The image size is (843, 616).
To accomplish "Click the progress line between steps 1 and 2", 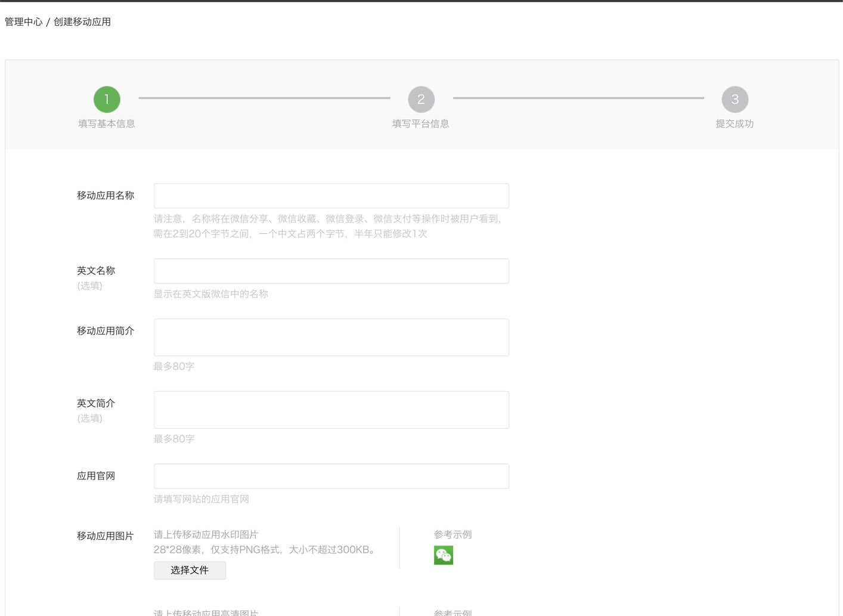I will pyautogui.click(x=264, y=98).
